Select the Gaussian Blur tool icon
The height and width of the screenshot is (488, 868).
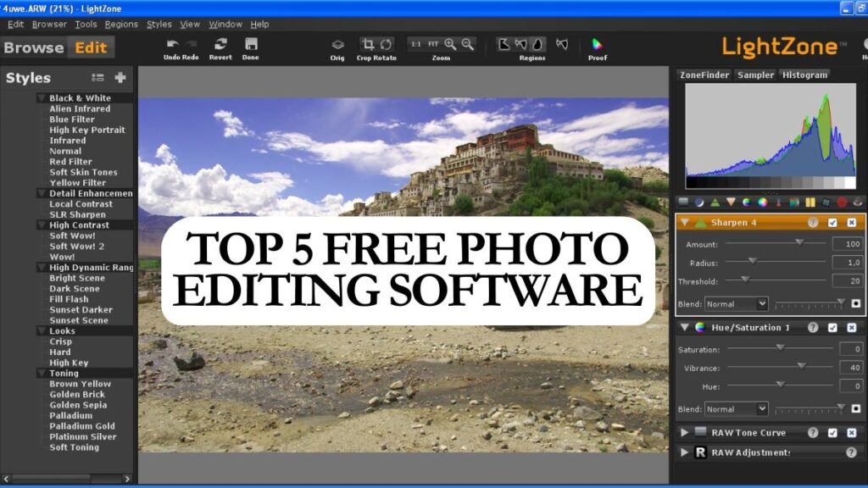tap(731, 202)
